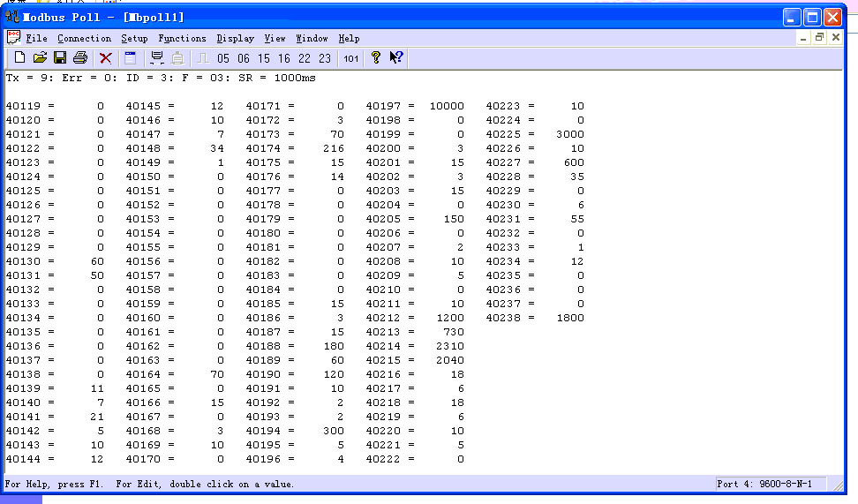Click the 101 toolbar button
This screenshot has width=858, height=504.
pyautogui.click(x=350, y=58)
